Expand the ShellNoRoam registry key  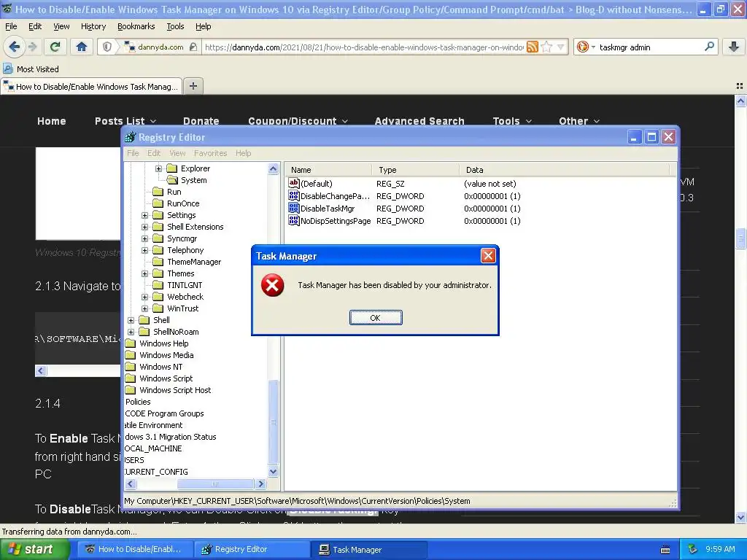131,332
